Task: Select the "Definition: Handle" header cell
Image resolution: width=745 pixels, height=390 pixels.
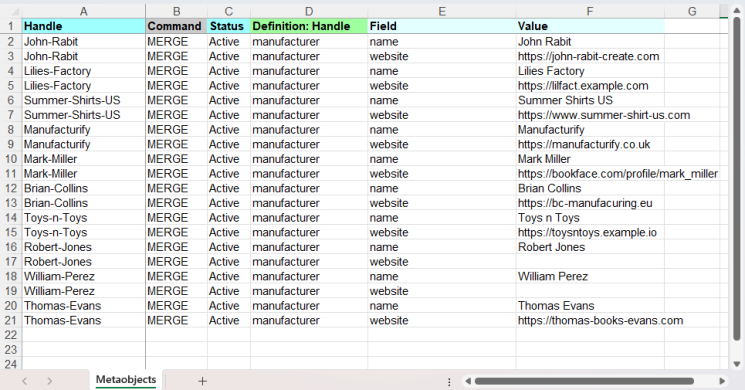Action: point(309,26)
